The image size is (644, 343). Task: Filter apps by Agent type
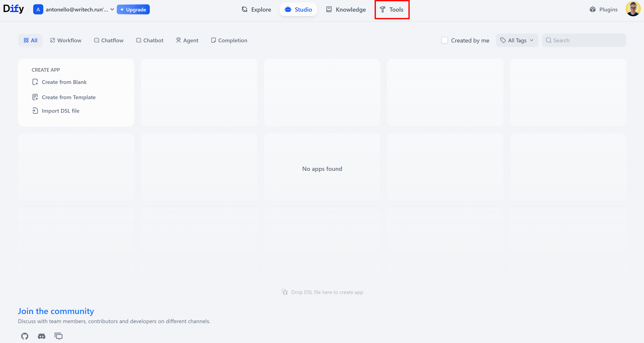(x=187, y=40)
